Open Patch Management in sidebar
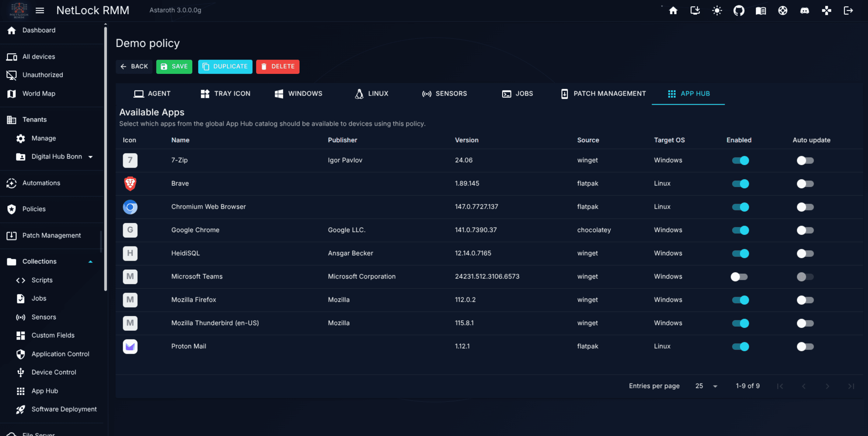Image resolution: width=868 pixels, height=436 pixels. [52, 235]
